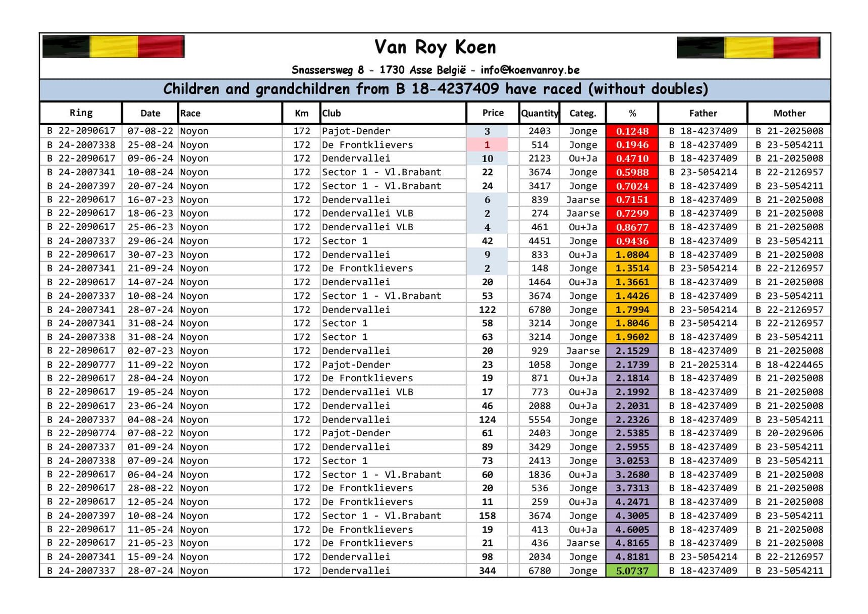Click mother ring B 18-4224465
Screen dimensions: 868x614
click(x=789, y=365)
